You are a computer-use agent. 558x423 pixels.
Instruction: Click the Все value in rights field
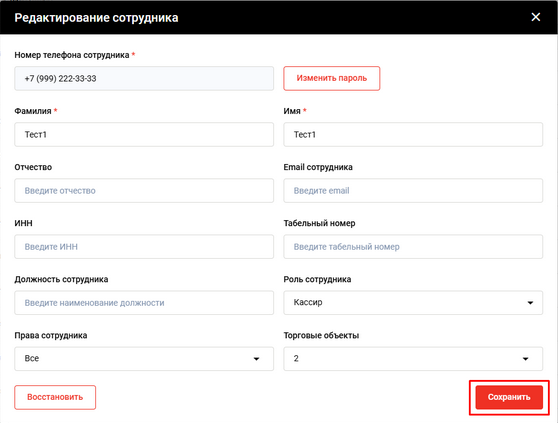tap(32, 358)
